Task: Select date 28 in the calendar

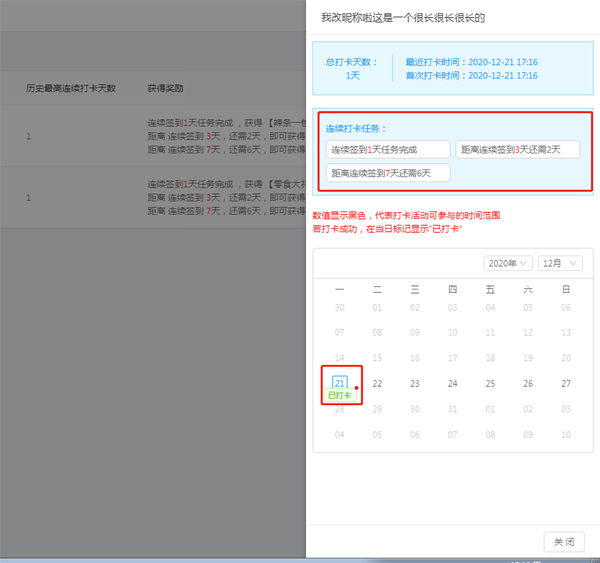Action: tap(340, 409)
